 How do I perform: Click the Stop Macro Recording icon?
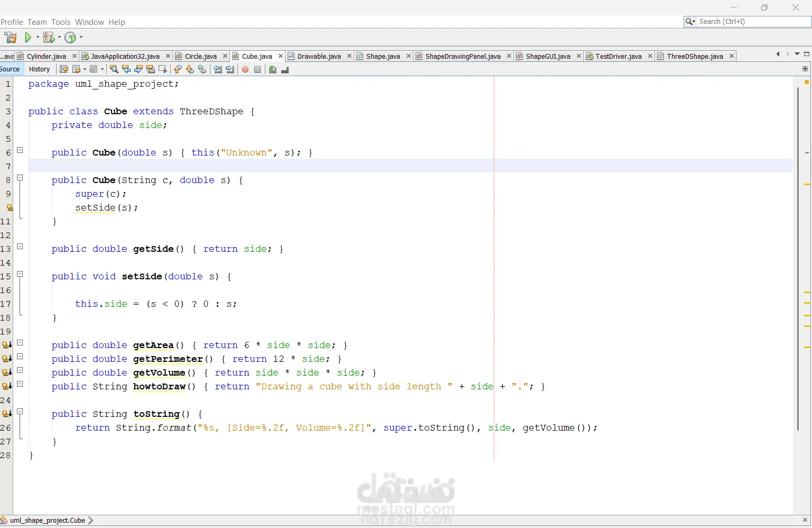point(257,69)
